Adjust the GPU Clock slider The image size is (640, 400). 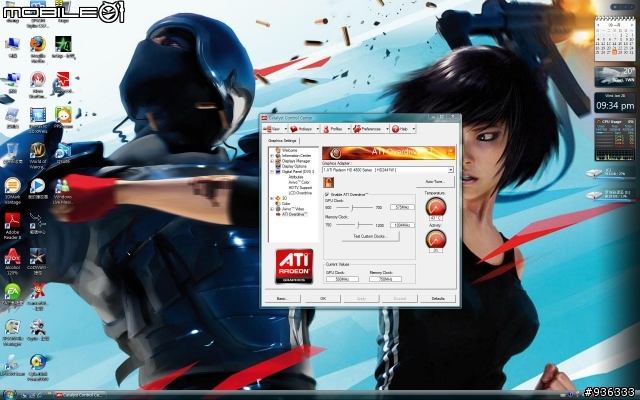[x=354, y=207]
